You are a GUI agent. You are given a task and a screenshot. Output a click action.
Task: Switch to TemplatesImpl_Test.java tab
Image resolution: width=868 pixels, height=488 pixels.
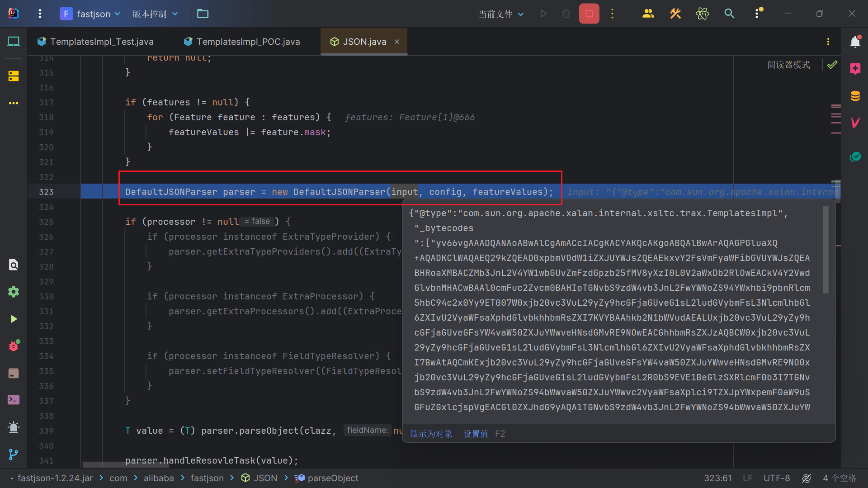click(x=96, y=42)
